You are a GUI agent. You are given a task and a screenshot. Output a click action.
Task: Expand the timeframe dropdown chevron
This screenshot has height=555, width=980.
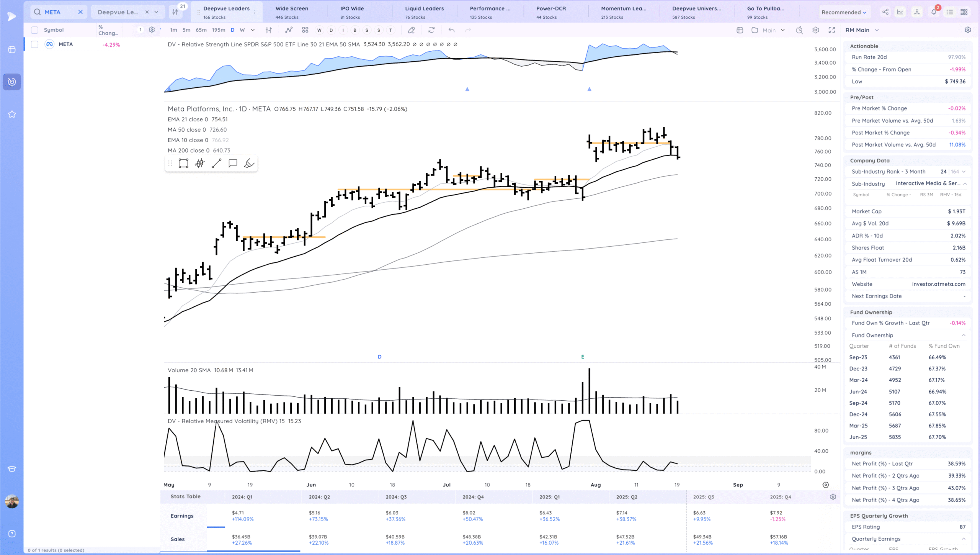coord(253,30)
